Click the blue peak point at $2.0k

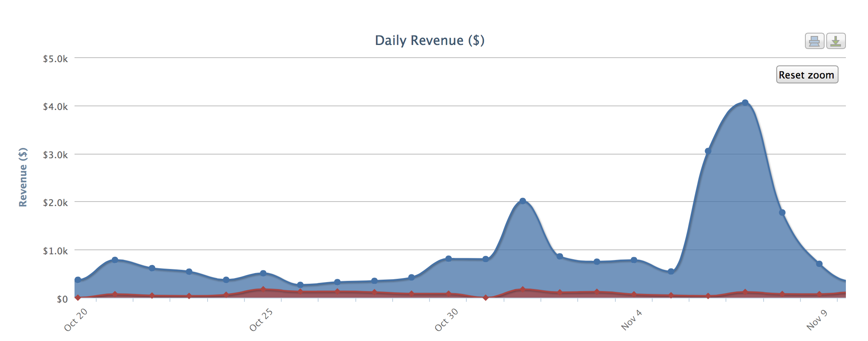522,201
